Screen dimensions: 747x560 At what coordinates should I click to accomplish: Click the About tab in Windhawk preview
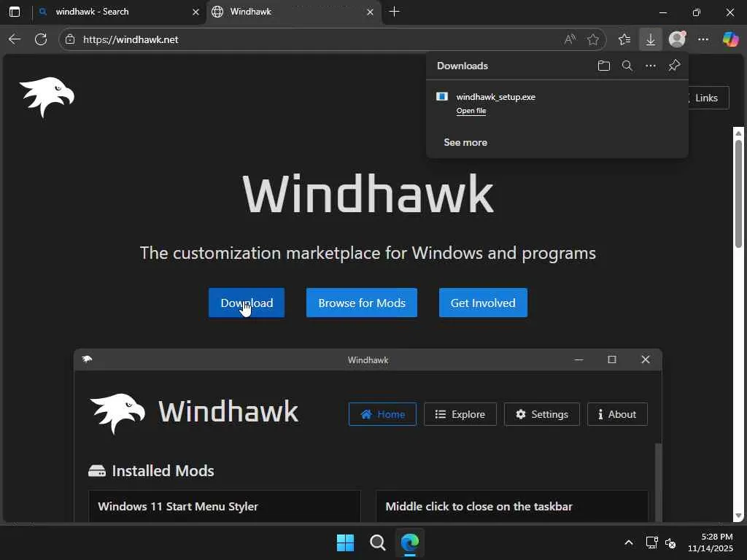click(617, 414)
